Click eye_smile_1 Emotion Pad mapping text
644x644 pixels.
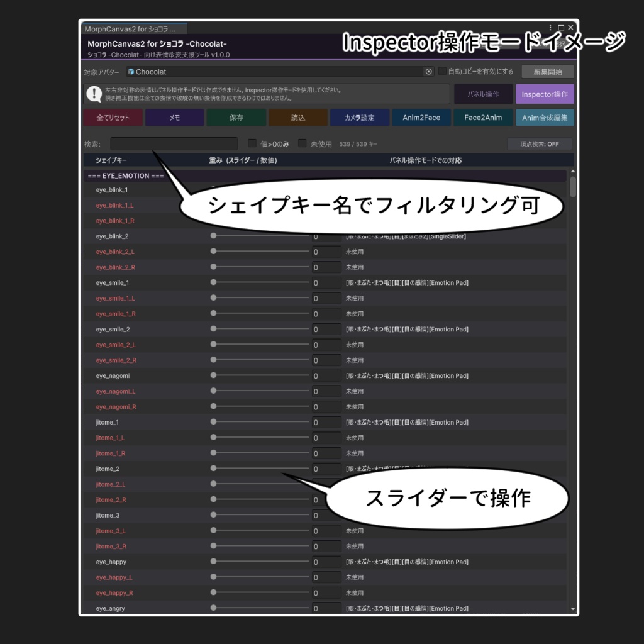coord(407,282)
